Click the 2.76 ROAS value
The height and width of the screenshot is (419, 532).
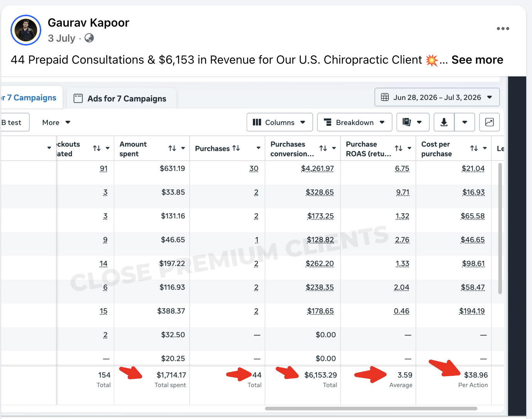402,240
